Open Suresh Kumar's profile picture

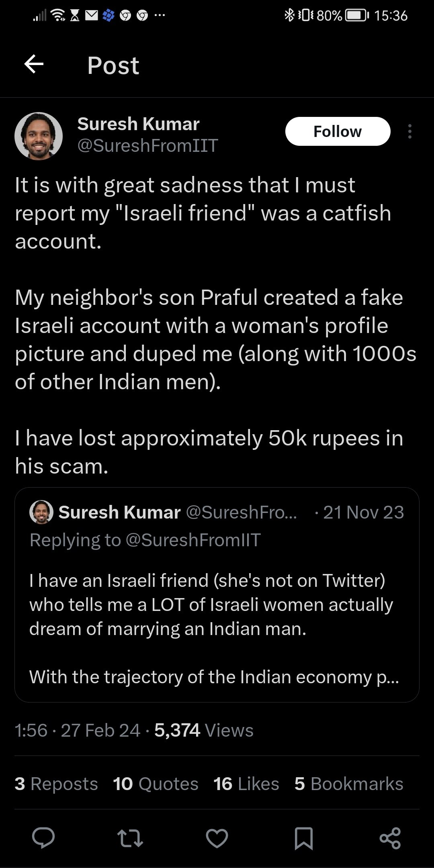(39, 136)
